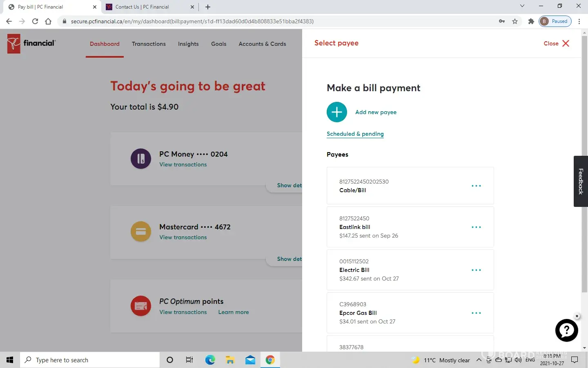Expand the Electric Bill payee options
Screen dimensions: 588x368
(476, 270)
